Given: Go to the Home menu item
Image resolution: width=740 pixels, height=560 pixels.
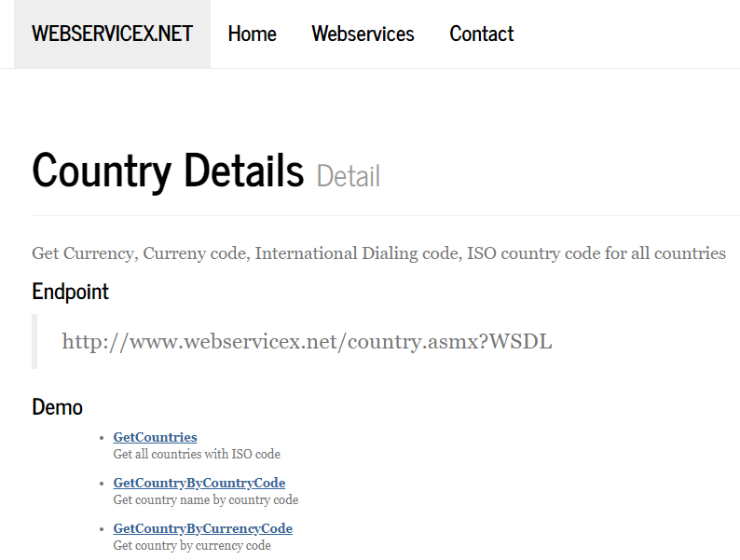Looking at the screenshot, I should (252, 34).
